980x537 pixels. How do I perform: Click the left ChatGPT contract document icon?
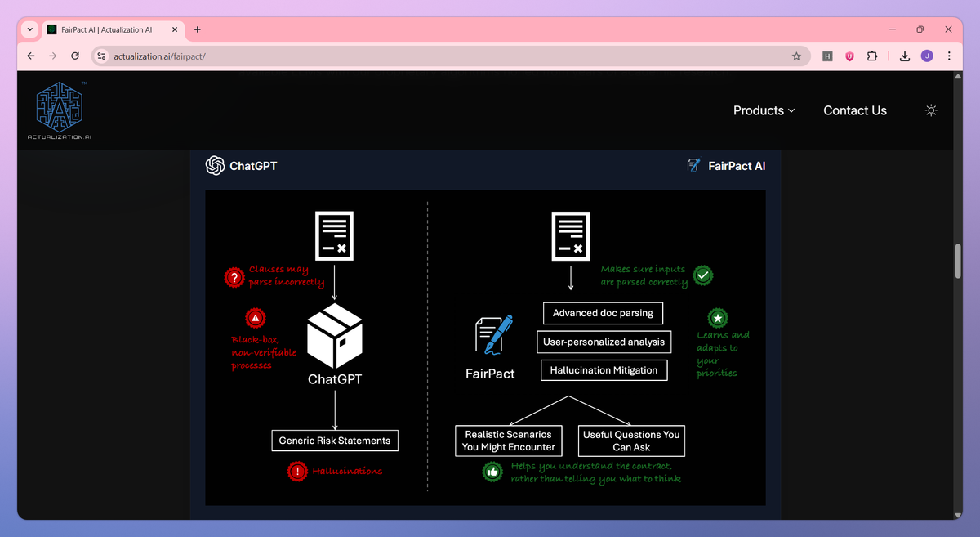click(334, 235)
